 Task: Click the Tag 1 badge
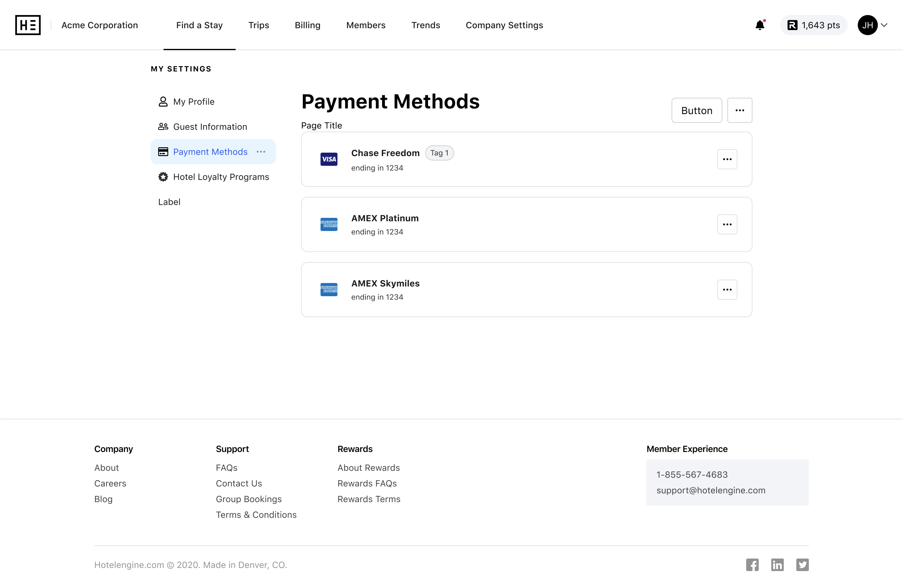pos(439,153)
